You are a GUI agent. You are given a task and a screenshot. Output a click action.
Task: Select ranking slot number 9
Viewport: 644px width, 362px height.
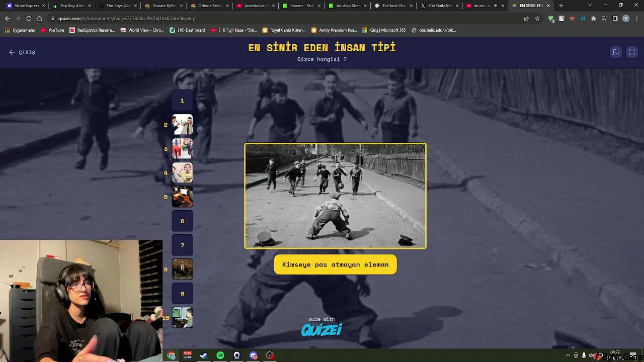coord(182,294)
